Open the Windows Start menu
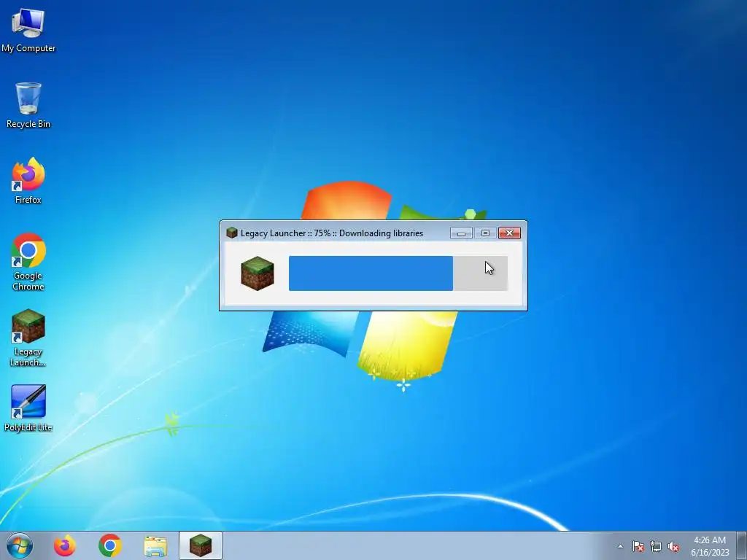747x560 pixels. point(20,545)
